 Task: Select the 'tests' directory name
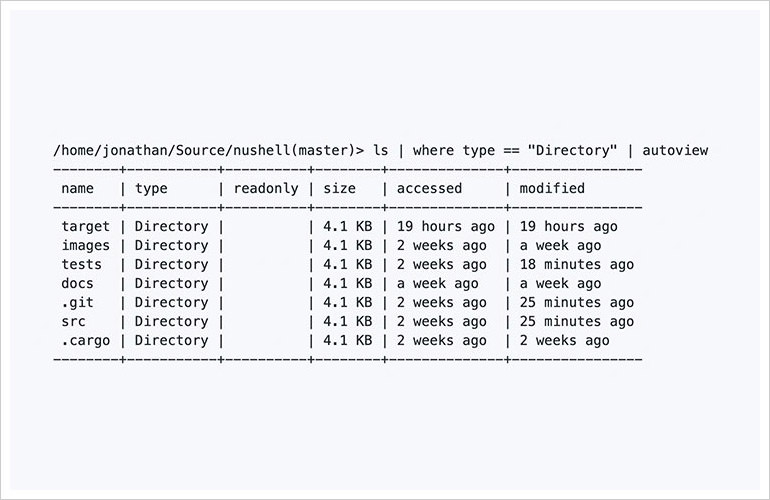81,265
